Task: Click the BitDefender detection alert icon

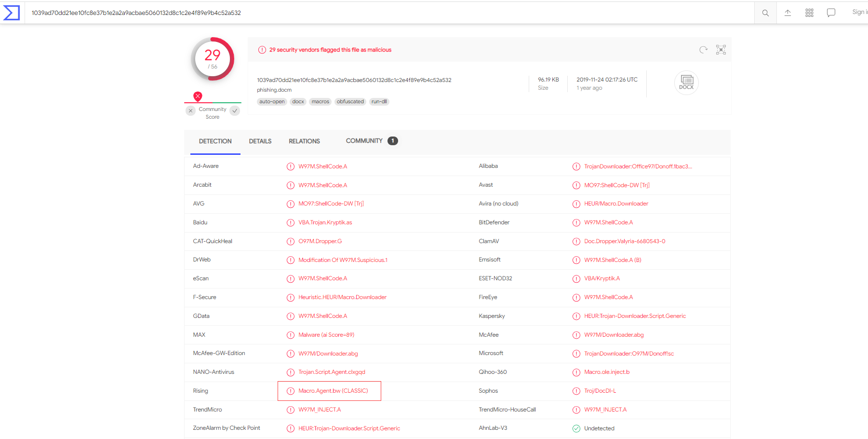Action: coord(576,223)
